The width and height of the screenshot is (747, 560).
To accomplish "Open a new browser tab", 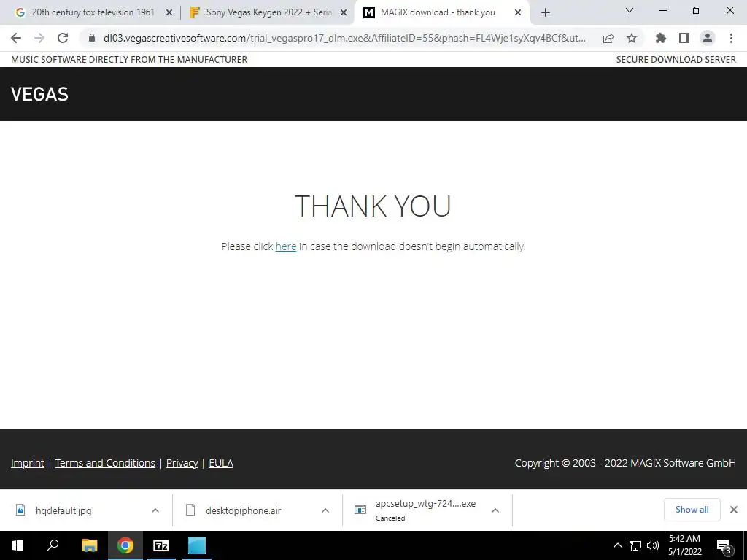I will [x=546, y=12].
